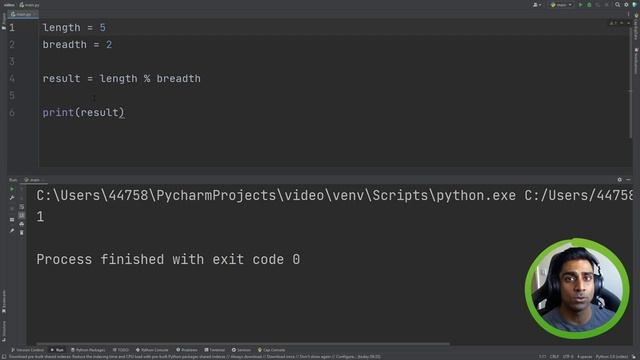Open the Problems tool window

coord(187,350)
